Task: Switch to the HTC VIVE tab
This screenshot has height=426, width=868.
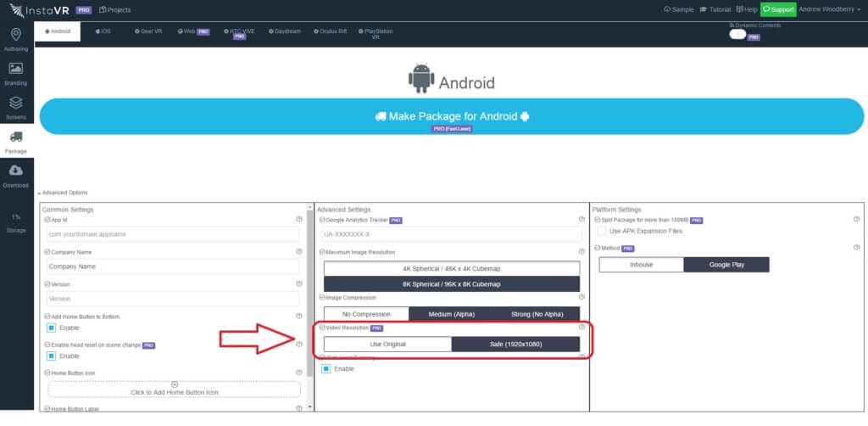Action: coord(239,33)
